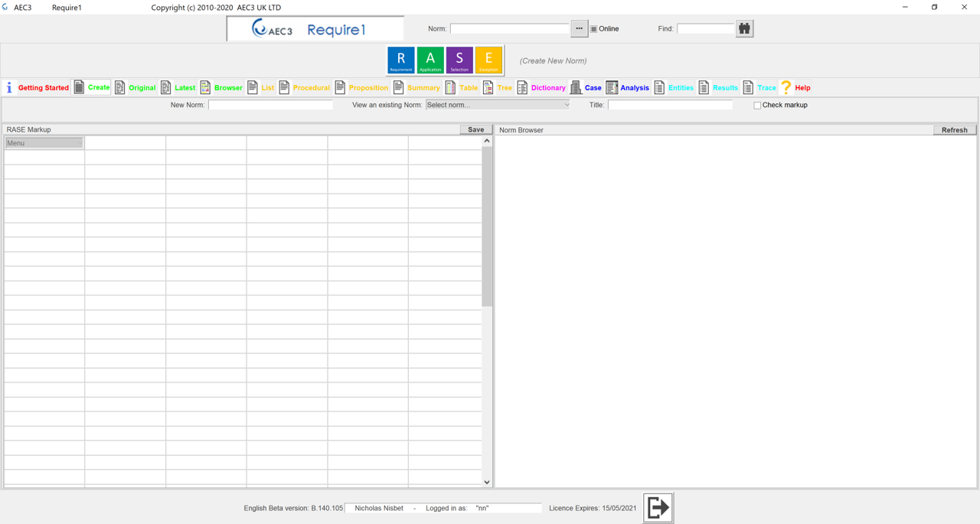The image size is (980, 524).
Task: Click the exit door icon
Action: click(x=658, y=507)
